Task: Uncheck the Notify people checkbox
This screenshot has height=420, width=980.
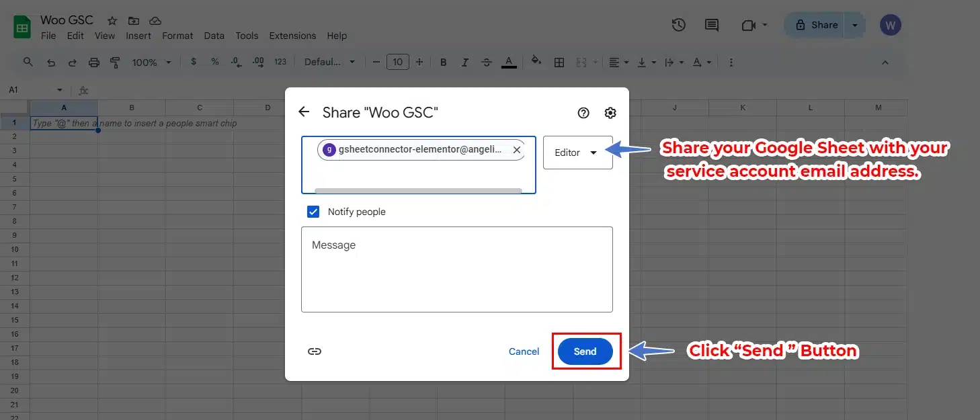Action: coord(313,212)
